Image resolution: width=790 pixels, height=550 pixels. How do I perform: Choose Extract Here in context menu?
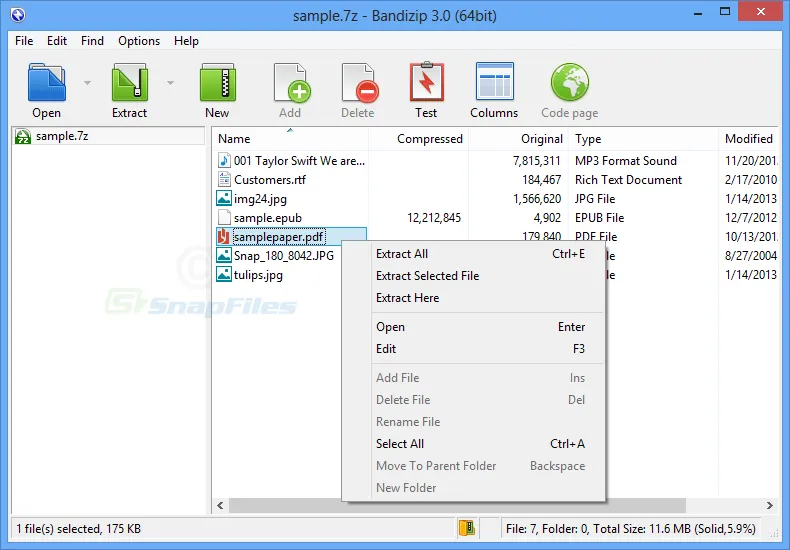(474, 298)
